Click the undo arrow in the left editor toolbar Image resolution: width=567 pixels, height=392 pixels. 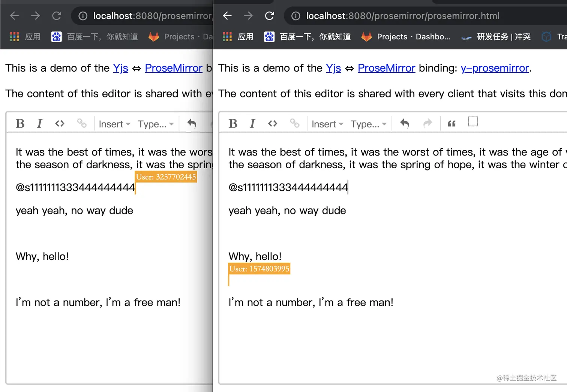[192, 123]
